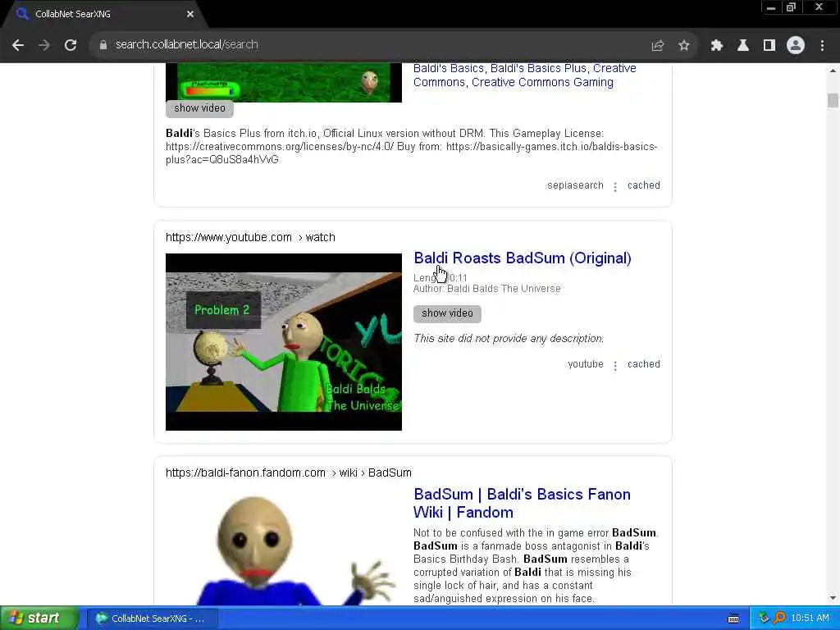Go back with the browser back arrow

pyautogui.click(x=18, y=45)
